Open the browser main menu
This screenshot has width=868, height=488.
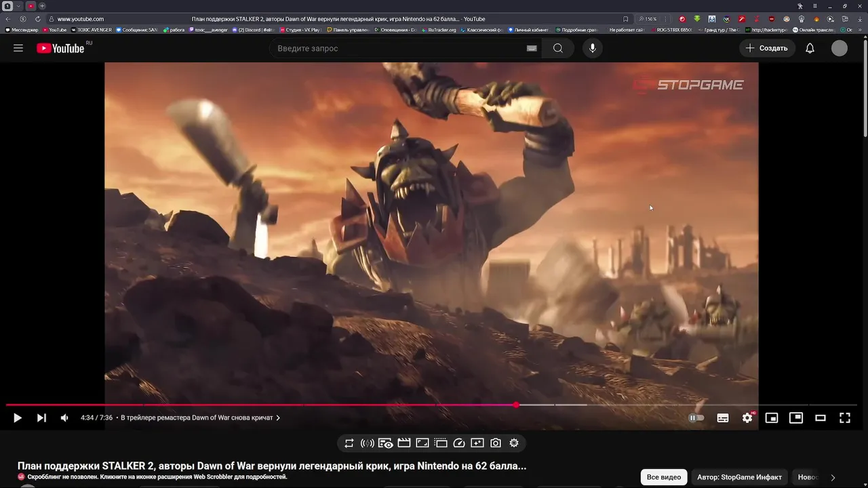815,6
